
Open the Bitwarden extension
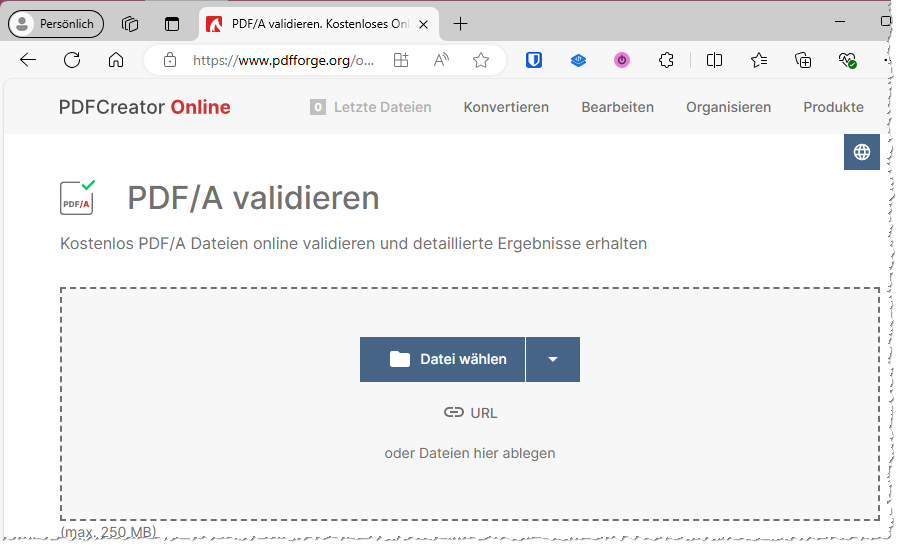pos(534,60)
